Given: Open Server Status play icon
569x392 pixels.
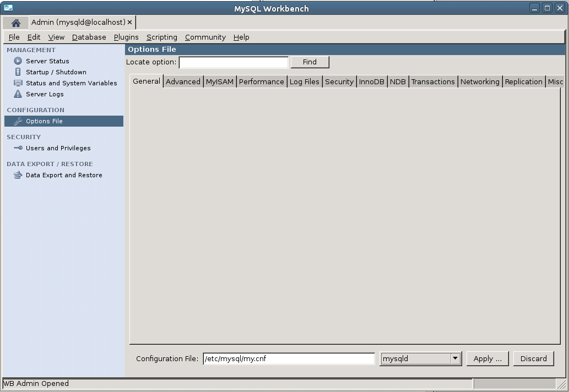Looking at the screenshot, I should [x=18, y=61].
